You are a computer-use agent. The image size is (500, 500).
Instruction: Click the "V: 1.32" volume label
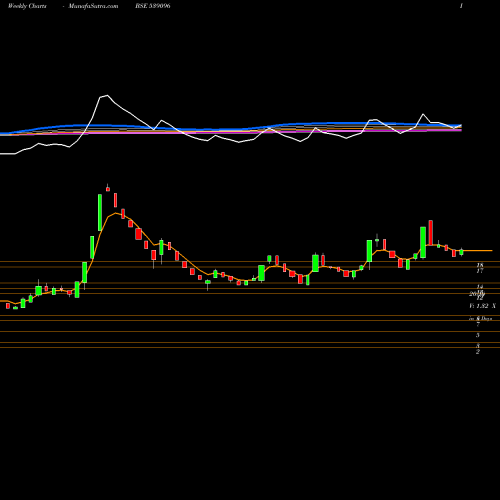(x=479, y=306)
